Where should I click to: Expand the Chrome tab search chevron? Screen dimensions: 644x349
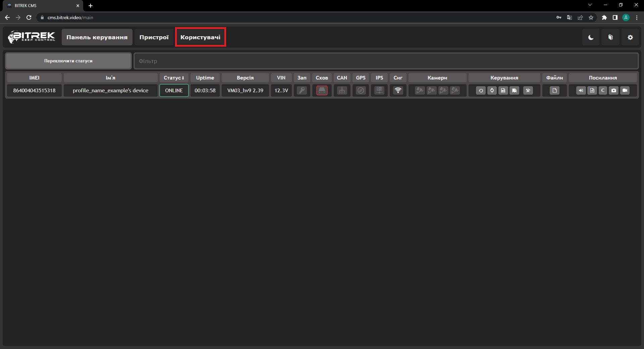[590, 5]
